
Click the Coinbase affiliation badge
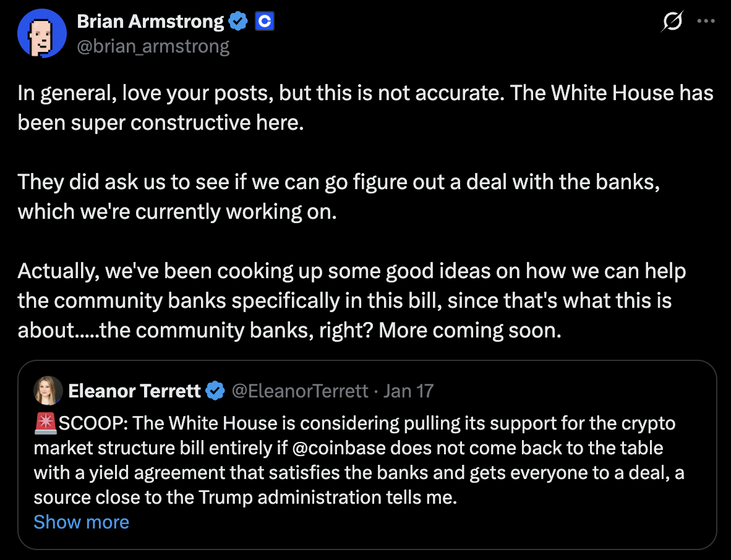click(264, 22)
